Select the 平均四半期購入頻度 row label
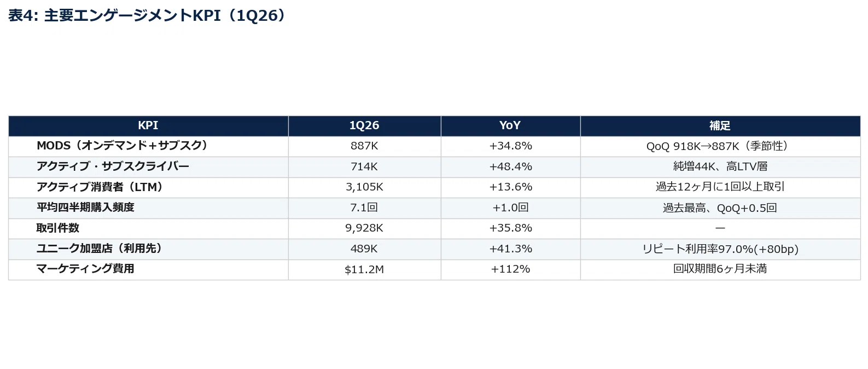The height and width of the screenshot is (369, 868). (x=85, y=207)
